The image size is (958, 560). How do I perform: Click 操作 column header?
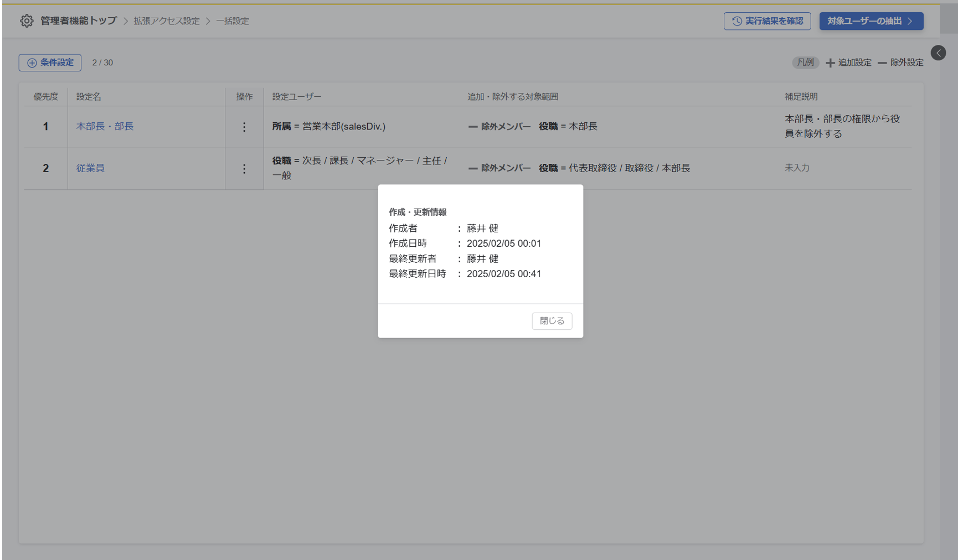[244, 97]
